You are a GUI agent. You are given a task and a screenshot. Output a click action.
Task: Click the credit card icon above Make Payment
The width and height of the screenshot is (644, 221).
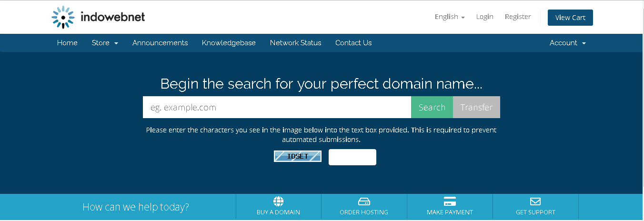[450, 201]
